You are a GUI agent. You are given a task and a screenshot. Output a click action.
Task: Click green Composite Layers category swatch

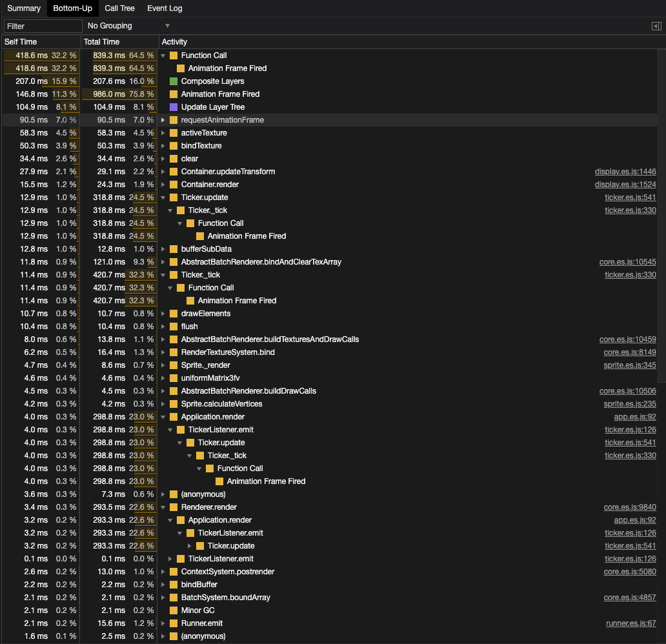tap(174, 81)
